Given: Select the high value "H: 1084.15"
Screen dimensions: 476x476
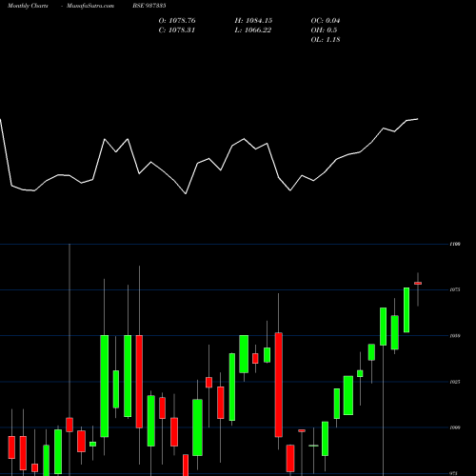Looking at the screenshot, I should coord(253,21).
